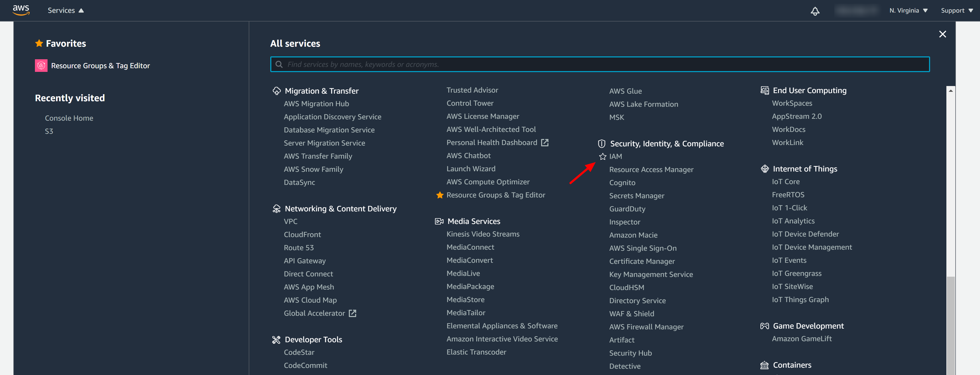Open S3 from Recently visited
This screenshot has height=375, width=980.
[49, 131]
